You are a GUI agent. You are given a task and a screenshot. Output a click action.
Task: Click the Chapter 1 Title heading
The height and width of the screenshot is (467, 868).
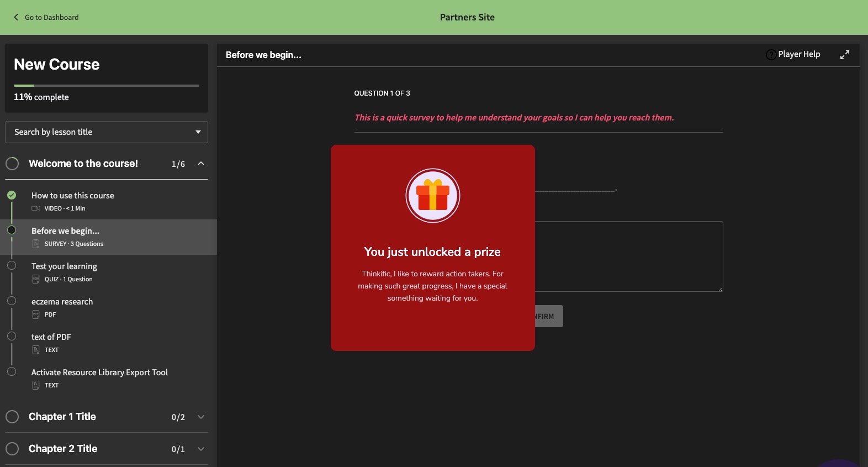[62, 417]
